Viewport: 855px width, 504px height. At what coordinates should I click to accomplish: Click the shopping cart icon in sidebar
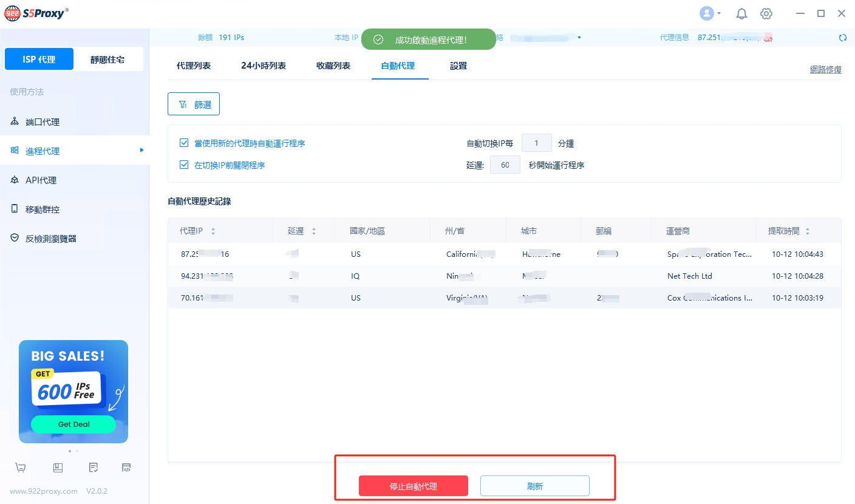pyautogui.click(x=21, y=468)
